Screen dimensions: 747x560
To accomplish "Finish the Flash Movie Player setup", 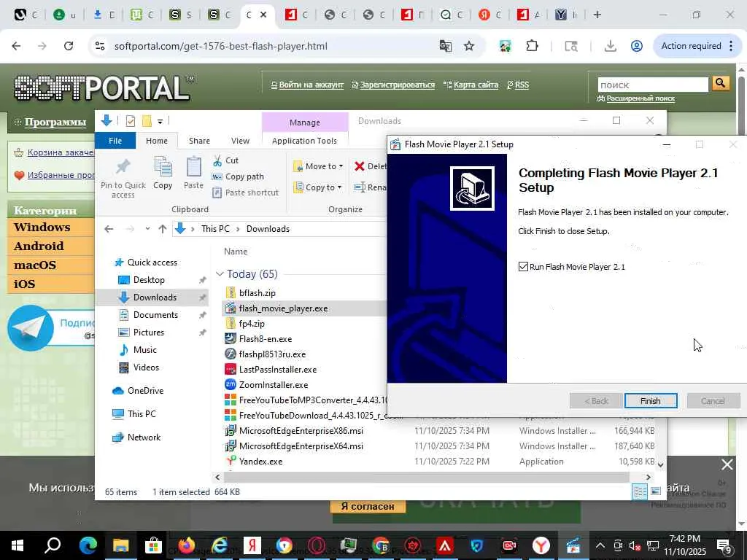I will coord(650,401).
